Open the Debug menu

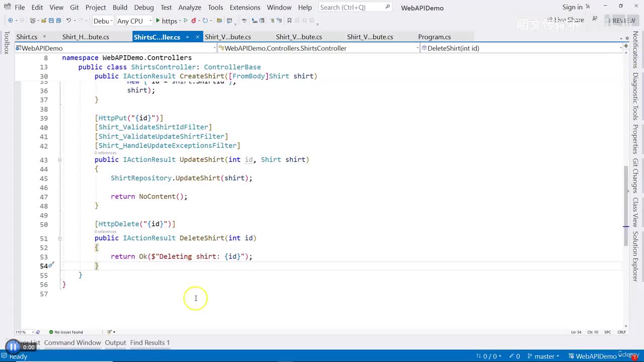click(x=144, y=7)
